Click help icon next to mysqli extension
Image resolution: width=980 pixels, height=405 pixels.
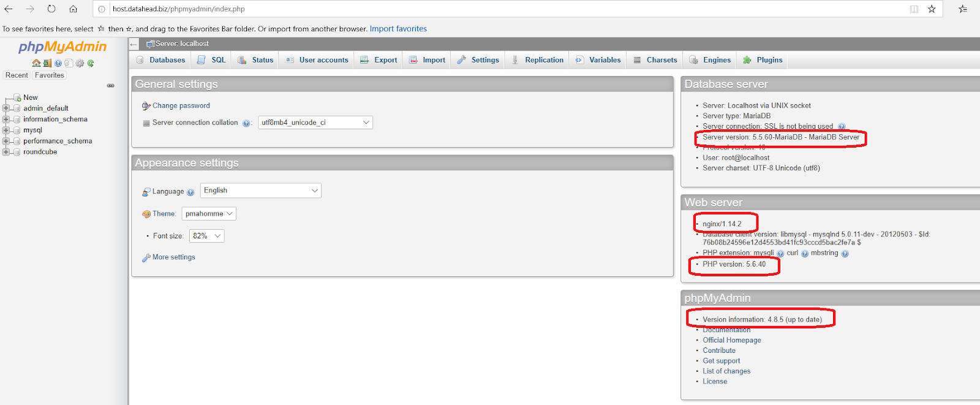coord(780,254)
